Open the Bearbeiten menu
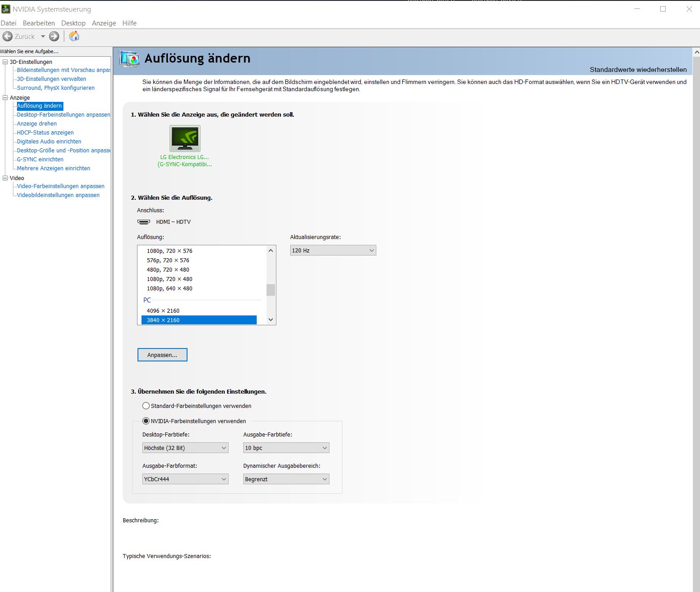Image resolution: width=700 pixels, height=592 pixels. click(x=39, y=23)
